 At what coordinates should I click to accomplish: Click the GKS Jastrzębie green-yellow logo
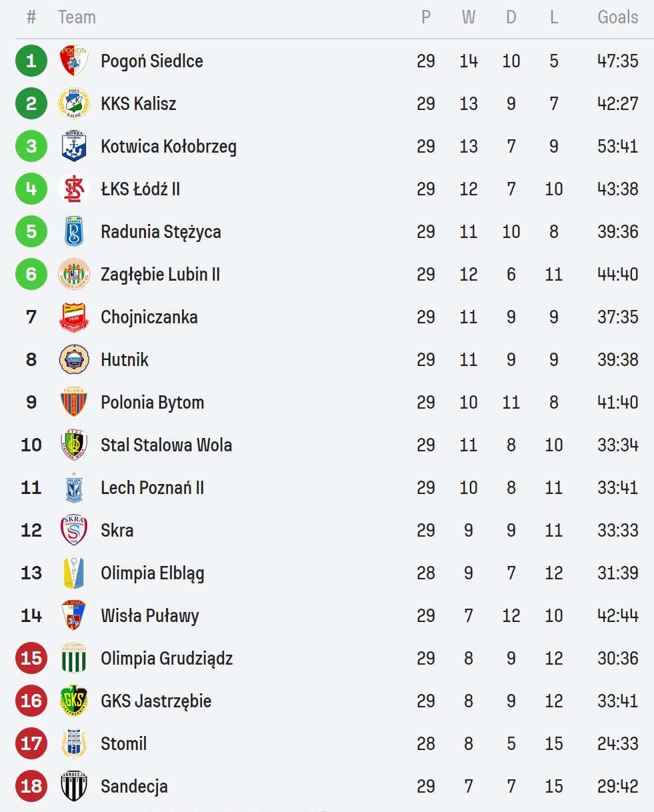[73, 701]
